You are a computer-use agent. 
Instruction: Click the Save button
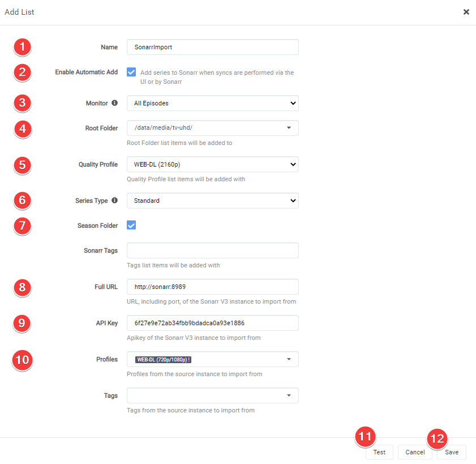[452, 452]
